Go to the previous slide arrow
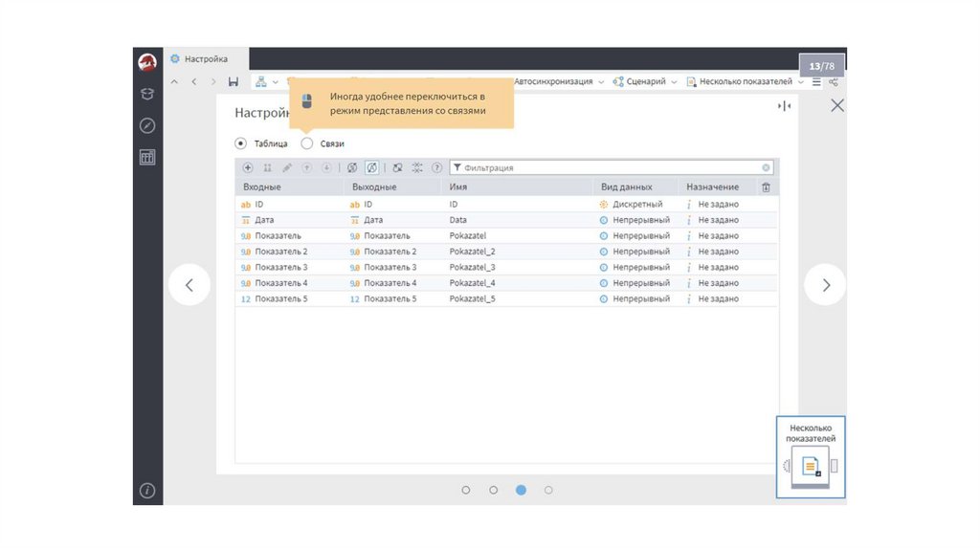Viewport: 980px width, 549px height. click(189, 285)
